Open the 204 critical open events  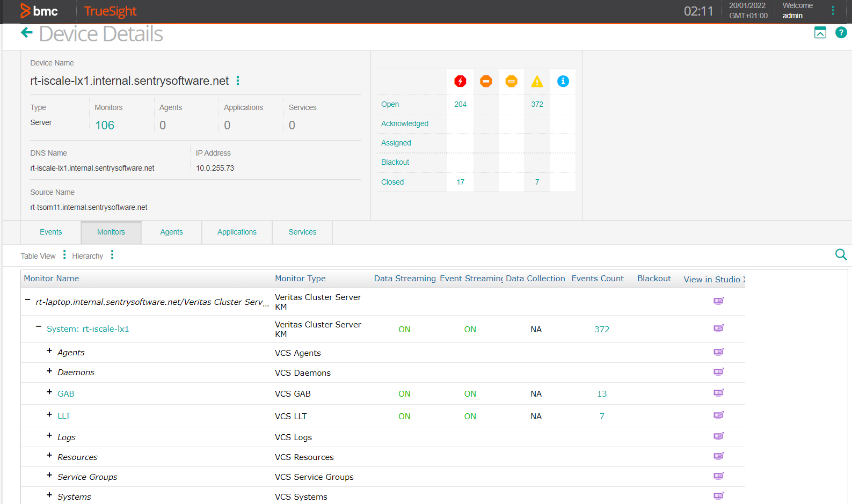pyautogui.click(x=460, y=104)
